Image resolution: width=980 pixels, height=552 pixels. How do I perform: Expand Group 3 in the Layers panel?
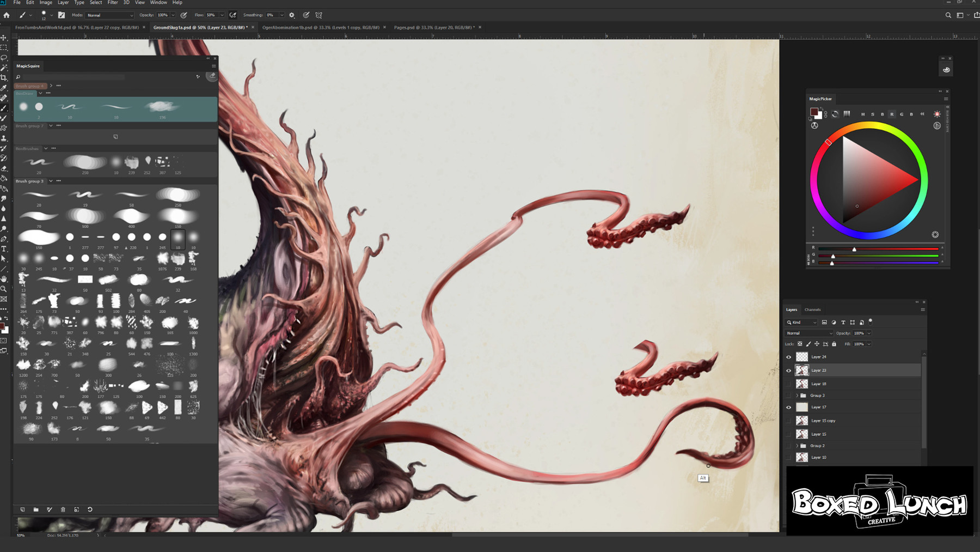[x=797, y=395]
